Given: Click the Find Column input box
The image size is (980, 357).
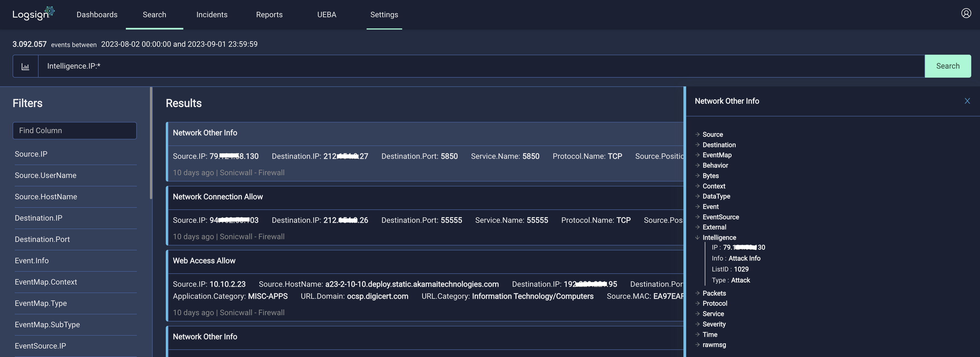Looking at the screenshot, I should tap(75, 130).
